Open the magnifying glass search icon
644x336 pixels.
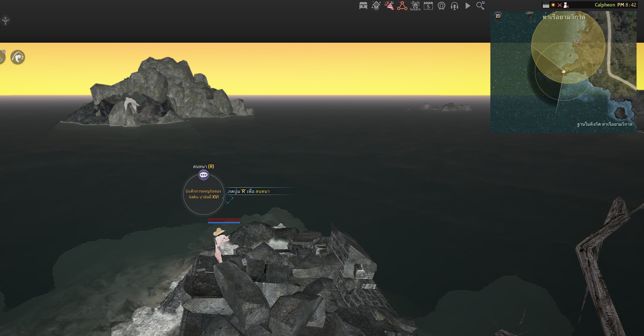click(x=480, y=6)
